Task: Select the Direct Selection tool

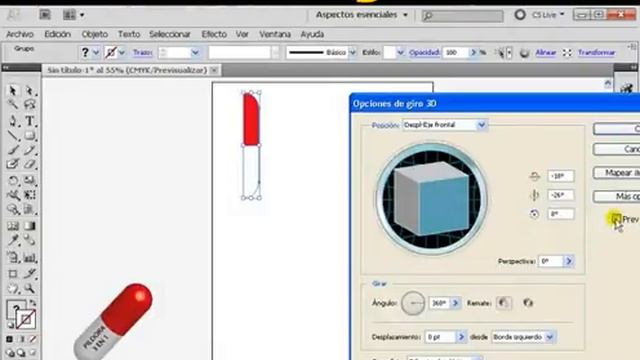Action: [x=29, y=90]
